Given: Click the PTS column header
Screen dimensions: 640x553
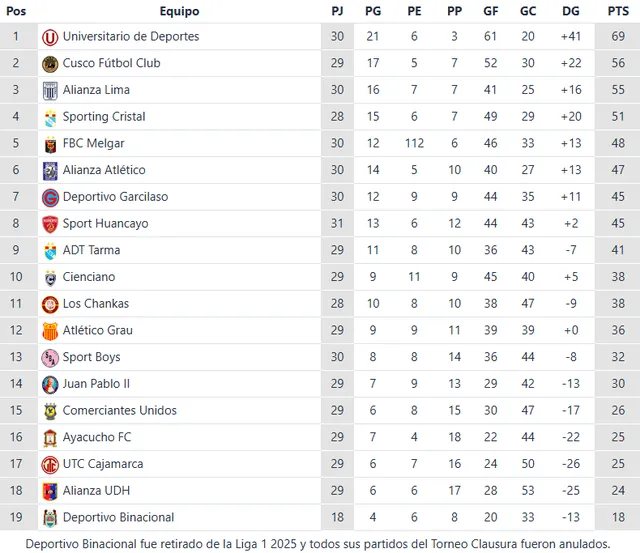Looking at the screenshot, I should click(x=618, y=11).
